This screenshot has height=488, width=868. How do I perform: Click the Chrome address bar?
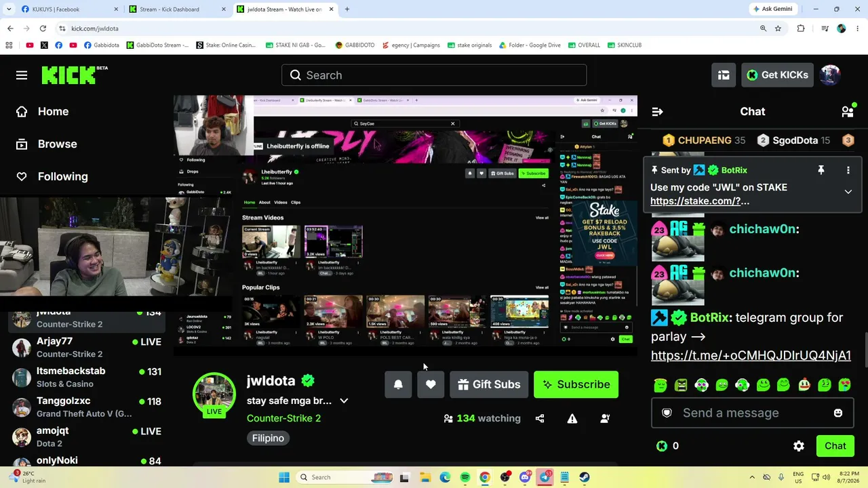[407, 28]
